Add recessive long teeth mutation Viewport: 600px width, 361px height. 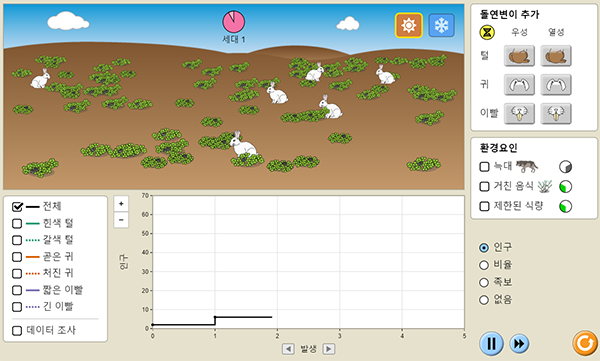coord(556,114)
